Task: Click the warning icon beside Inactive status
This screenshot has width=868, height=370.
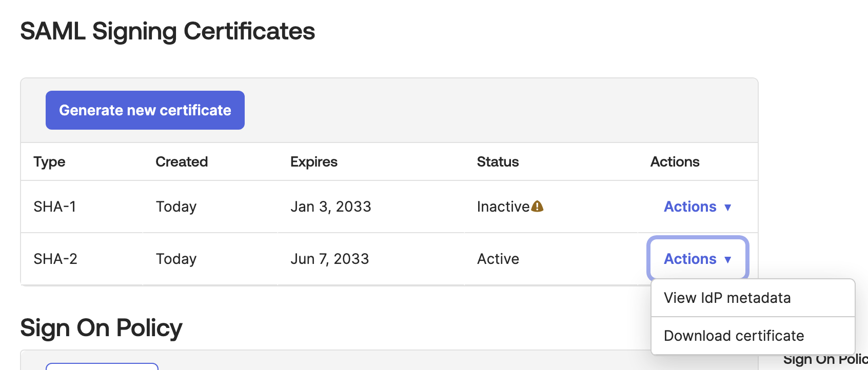Action: [537, 207]
